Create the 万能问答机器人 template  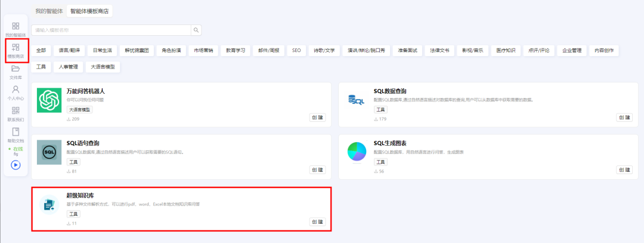[x=317, y=117]
